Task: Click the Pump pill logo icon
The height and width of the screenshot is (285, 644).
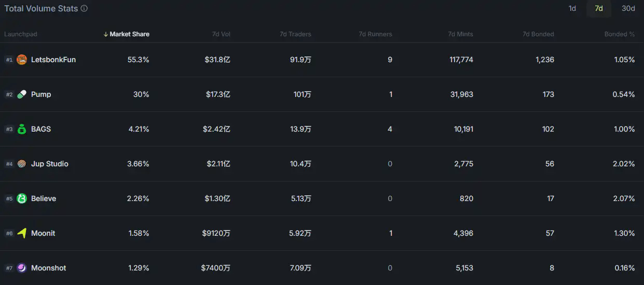Action: 22,94
